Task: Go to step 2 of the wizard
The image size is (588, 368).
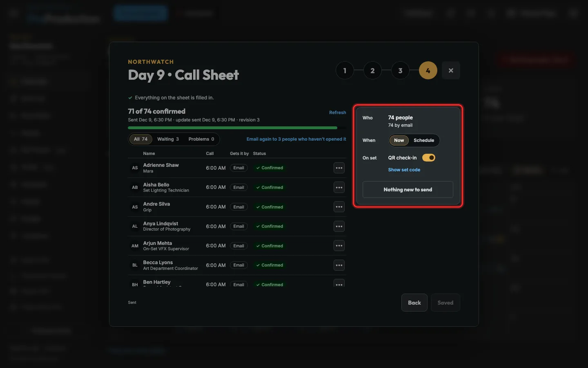Action: [372, 70]
